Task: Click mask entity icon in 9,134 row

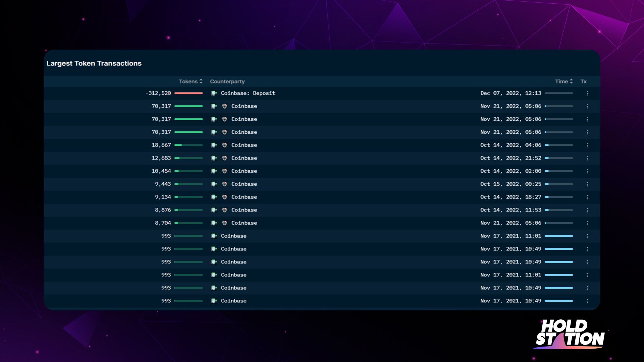Action: tap(225, 197)
